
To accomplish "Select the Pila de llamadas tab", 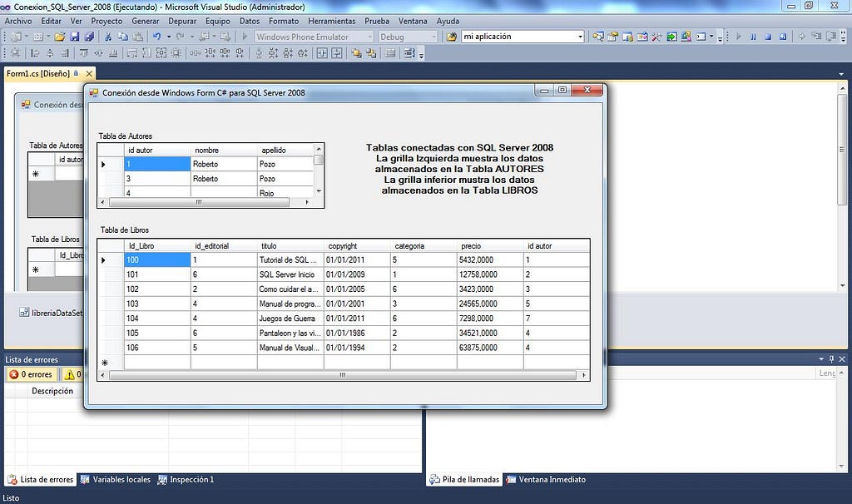I will [x=464, y=480].
